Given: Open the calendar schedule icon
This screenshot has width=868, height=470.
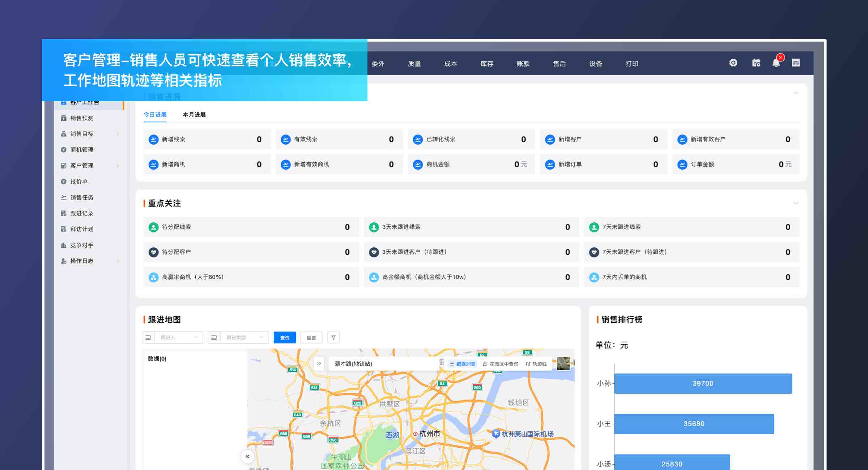Looking at the screenshot, I should coord(756,63).
